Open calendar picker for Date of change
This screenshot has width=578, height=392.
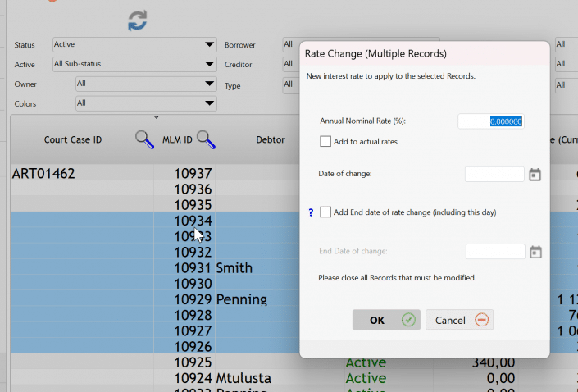535,175
